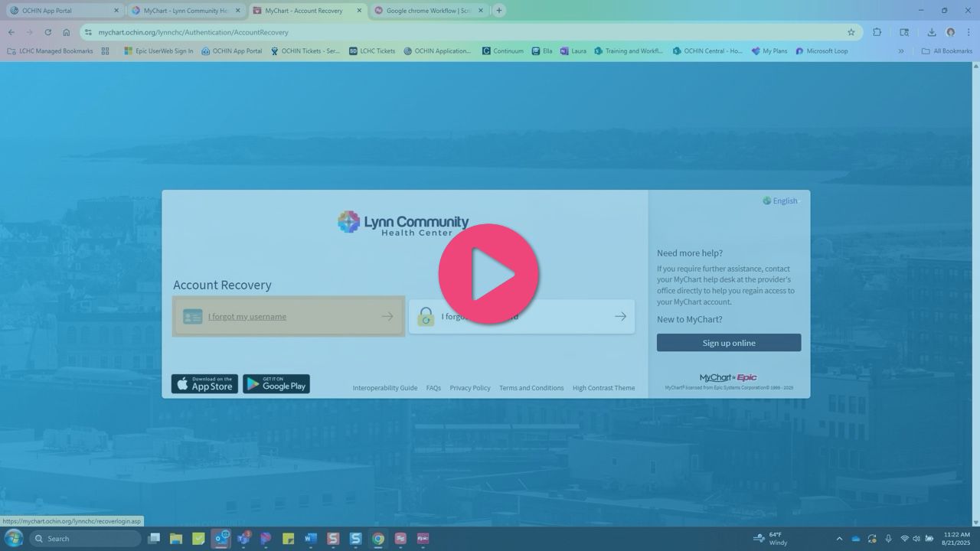980x551 pixels.
Task: Open the English language selector
Action: (780, 201)
